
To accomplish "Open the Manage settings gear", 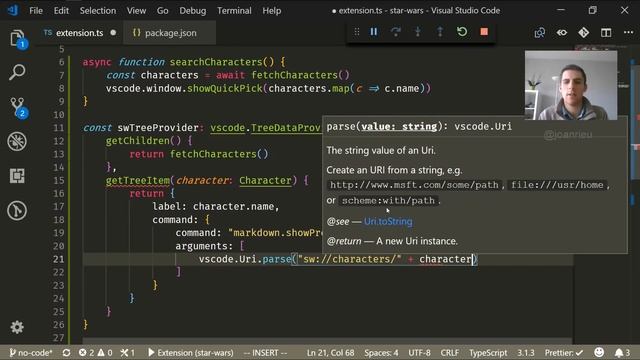I will [17, 327].
